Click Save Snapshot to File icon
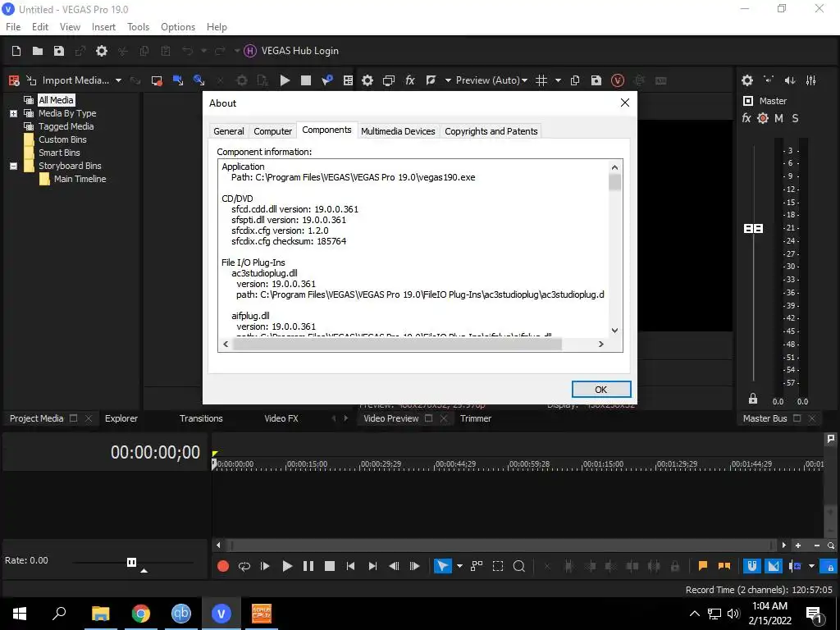This screenshot has width=840, height=630. 596,80
